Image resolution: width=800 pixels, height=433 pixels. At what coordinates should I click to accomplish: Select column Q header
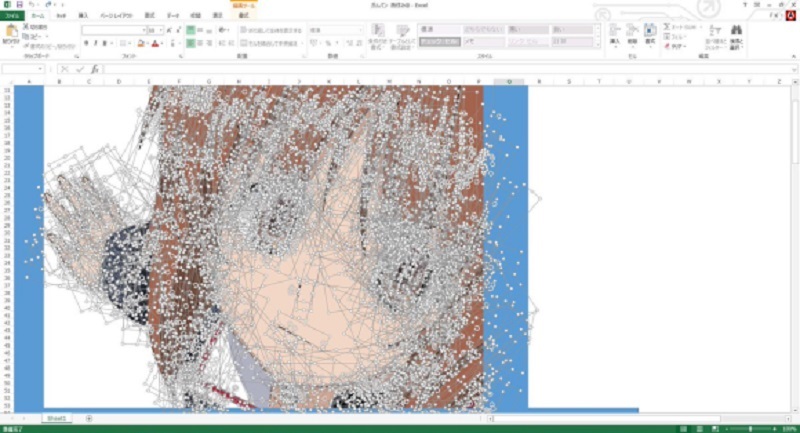[509, 82]
